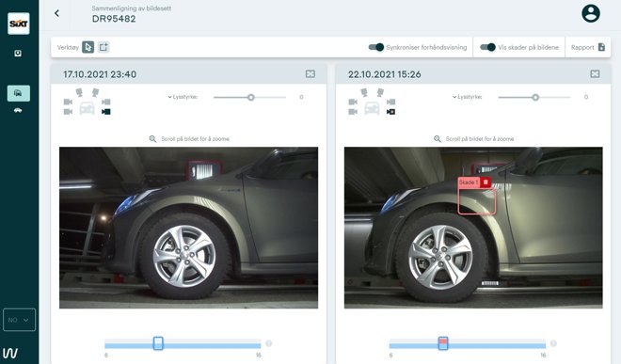621x364 pixels.
Task: Toggle Synkroniser forhåndsvisning switch
Action: coord(376,47)
